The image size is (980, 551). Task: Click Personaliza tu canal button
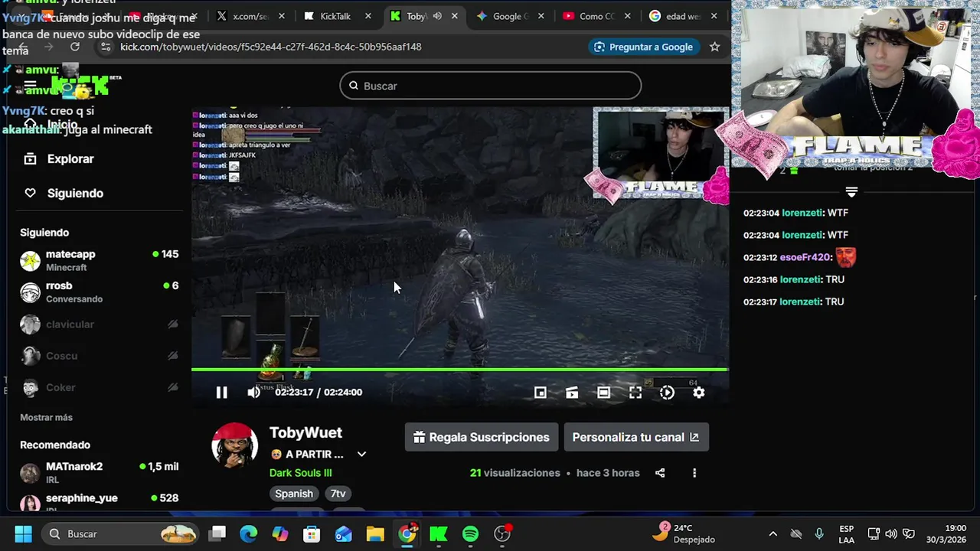635,438
